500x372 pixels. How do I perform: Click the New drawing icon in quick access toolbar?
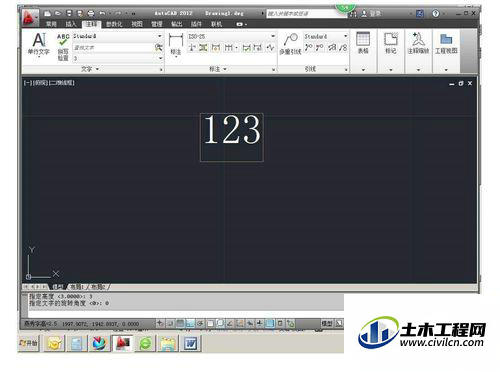pyautogui.click(x=48, y=13)
